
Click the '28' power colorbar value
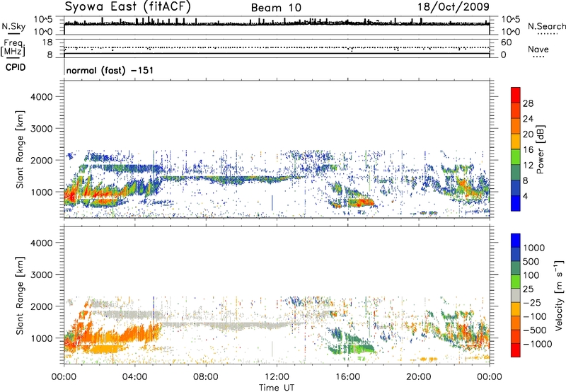(x=528, y=103)
